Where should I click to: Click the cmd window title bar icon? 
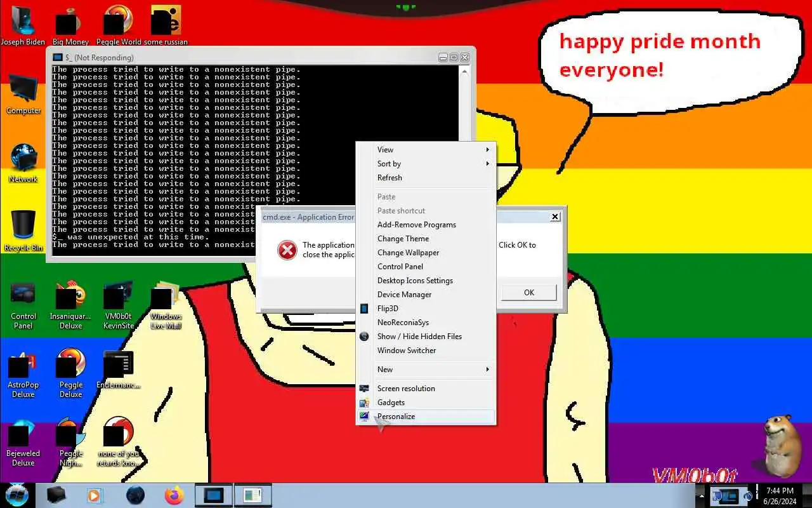point(58,57)
